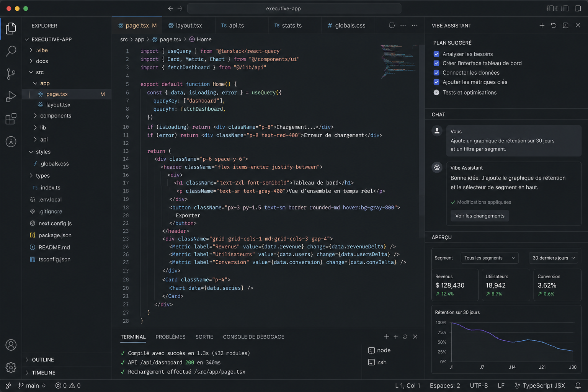
Task: Expand the .vibe folder
Action: coord(67,50)
